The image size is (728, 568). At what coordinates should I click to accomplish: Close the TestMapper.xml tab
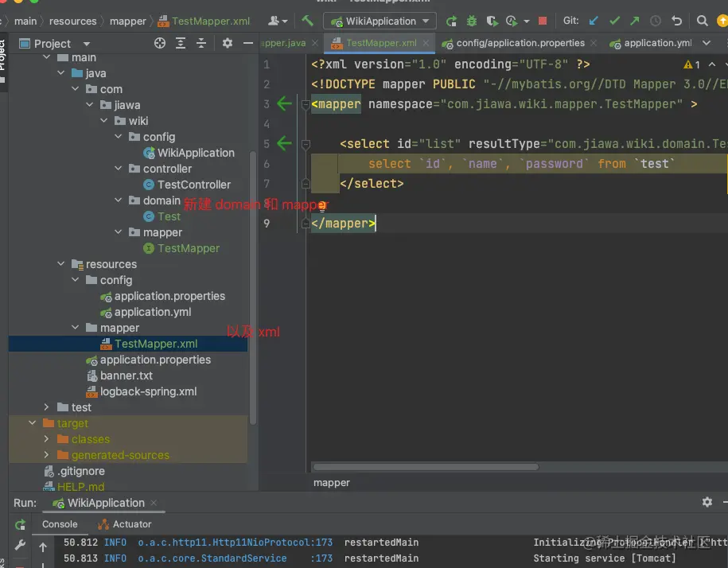coord(426,43)
